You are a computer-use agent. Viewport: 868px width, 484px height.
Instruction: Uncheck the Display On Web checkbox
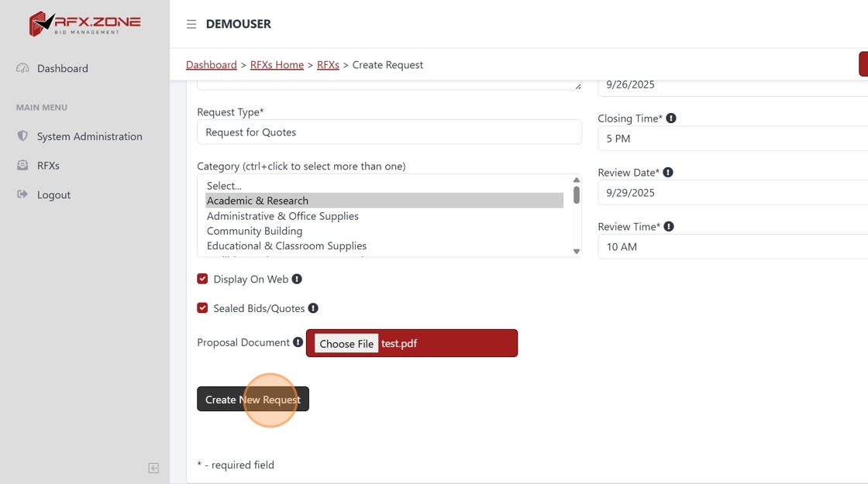[202, 279]
